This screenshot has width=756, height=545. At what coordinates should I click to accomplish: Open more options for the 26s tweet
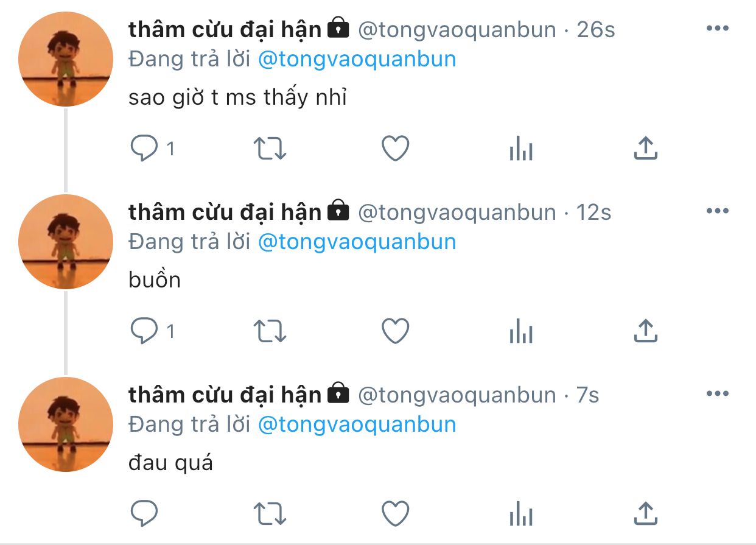tap(718, 29)
